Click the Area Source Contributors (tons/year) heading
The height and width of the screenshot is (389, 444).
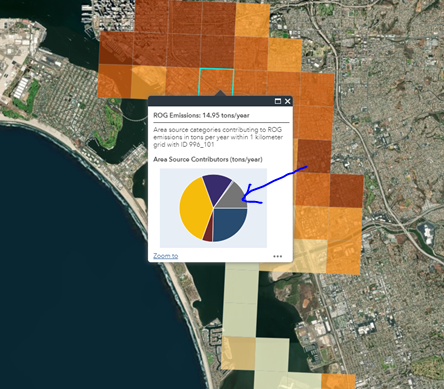(208, 159)
